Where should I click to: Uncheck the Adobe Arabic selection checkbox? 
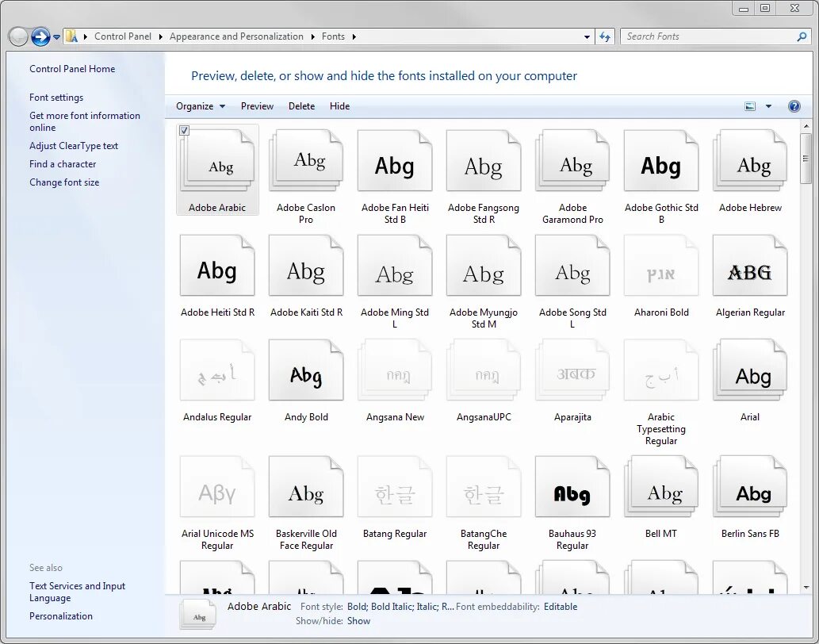coord(184,131)
